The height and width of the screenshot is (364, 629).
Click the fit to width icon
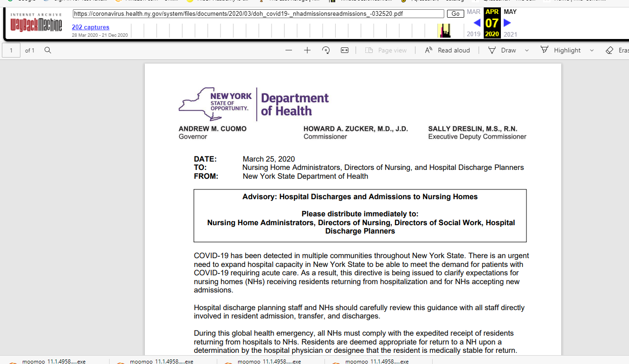344,50
